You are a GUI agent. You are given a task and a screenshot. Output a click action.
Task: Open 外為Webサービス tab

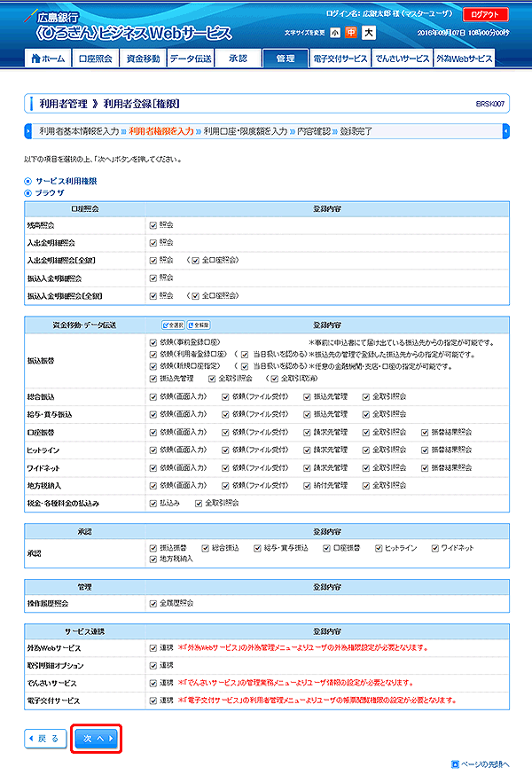464,59
